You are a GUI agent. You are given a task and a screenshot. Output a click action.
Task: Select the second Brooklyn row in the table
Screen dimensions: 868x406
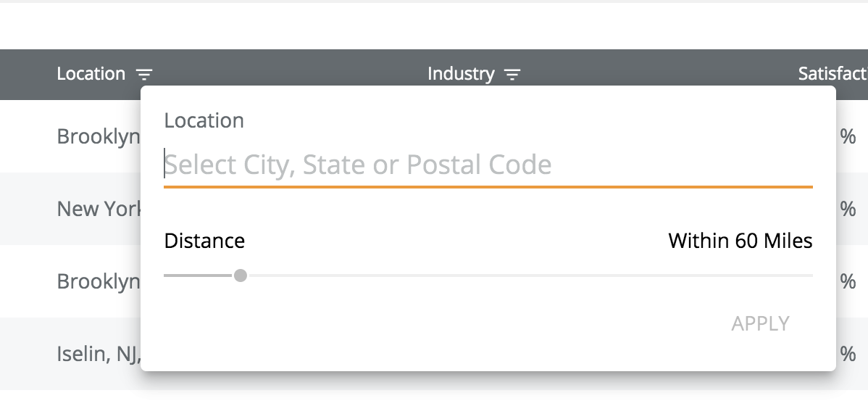coord(98,281)
